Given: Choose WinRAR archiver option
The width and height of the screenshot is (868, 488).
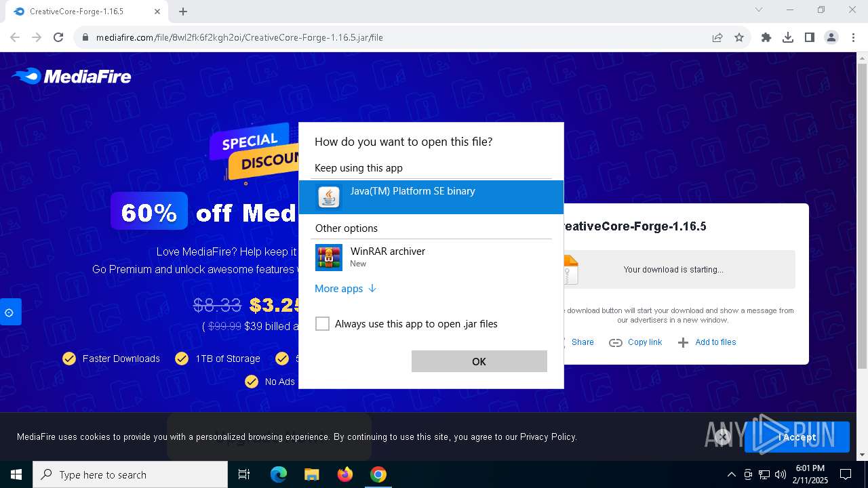Looking at the screenshot, I should (431, 258).
